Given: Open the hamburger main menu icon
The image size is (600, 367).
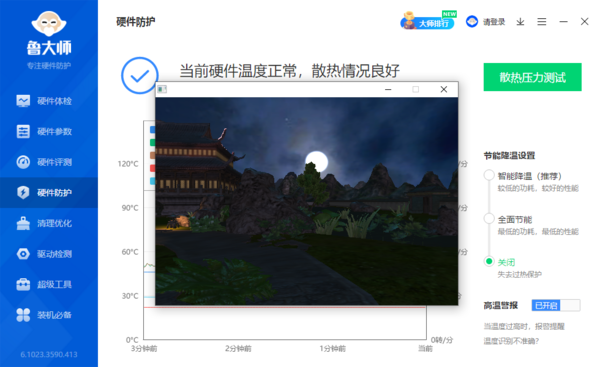Looking at the screenshot, I should pyautogui.click(x=541, y=22).
